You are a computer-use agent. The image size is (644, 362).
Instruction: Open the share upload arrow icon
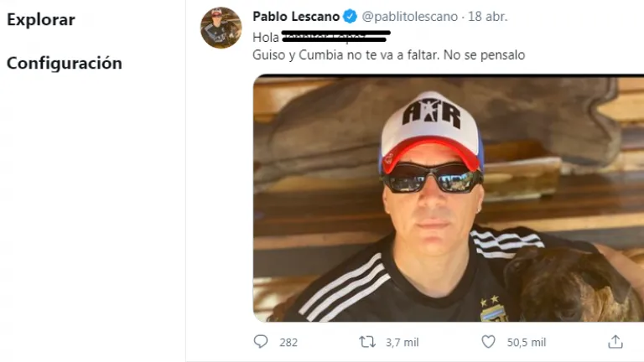(615, 342)
